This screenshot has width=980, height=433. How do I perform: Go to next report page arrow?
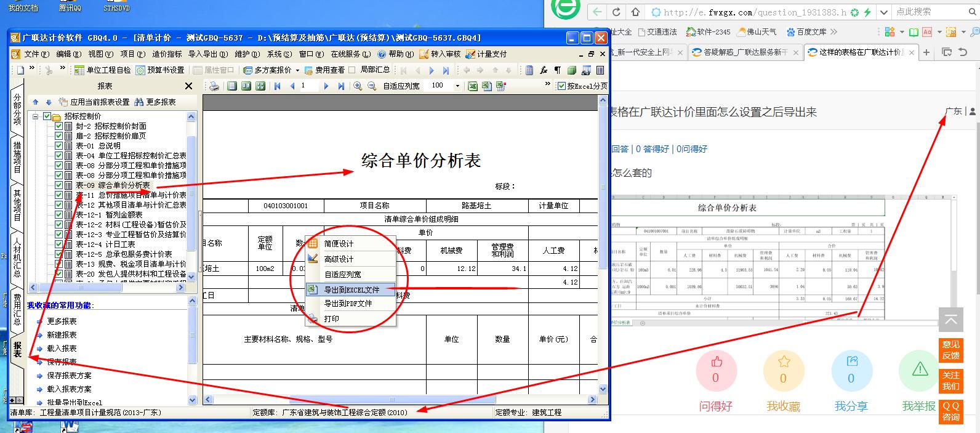click(326, 86)
